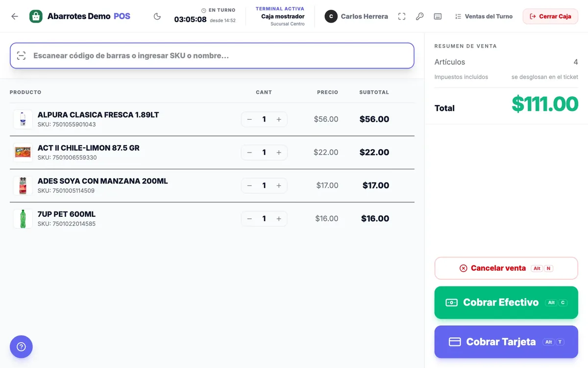Viewport: 588px width, 368px height.
Task: Click the Cerrar Caja button
Action: [550, 16]
